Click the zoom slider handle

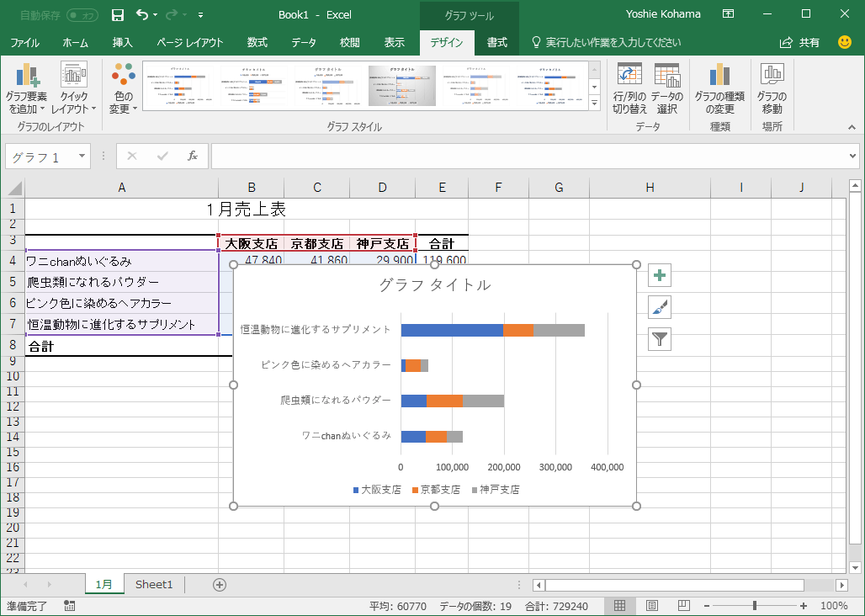[755, 606]
